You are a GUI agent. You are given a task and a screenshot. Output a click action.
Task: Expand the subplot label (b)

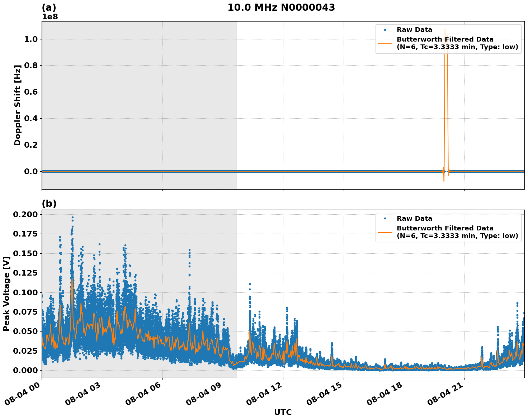49,203
